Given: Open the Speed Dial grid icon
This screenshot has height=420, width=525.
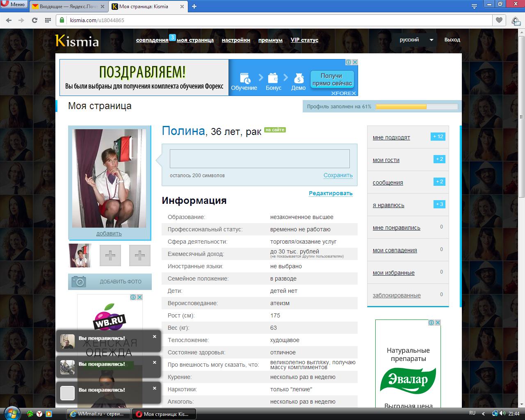Looking at the screenshot, I should 48,20.
